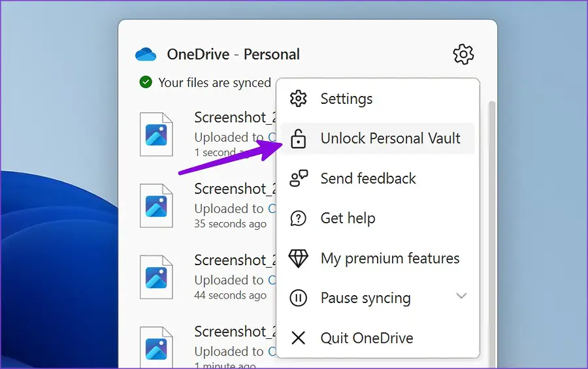This screenshot has width=588, height=369.
Task: Click the Quit OneDrive X icon
Action: click(298, 338)
